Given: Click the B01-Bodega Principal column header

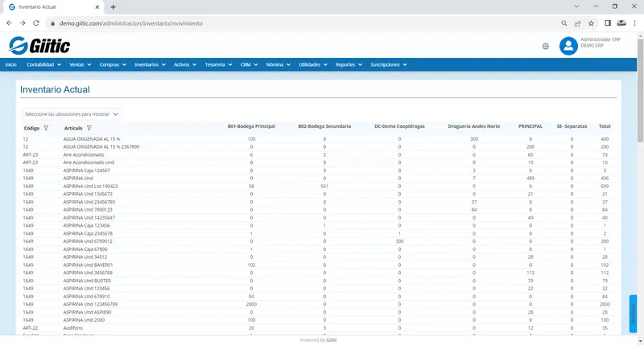Looking at the screenshot, I should (x=251, y=126).
